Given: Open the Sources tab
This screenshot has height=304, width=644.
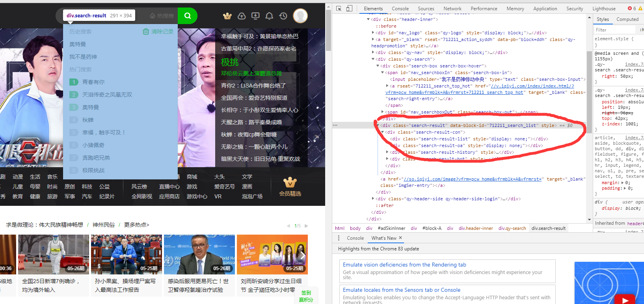Looking at the screenshot, I should [x=426, y=8].
